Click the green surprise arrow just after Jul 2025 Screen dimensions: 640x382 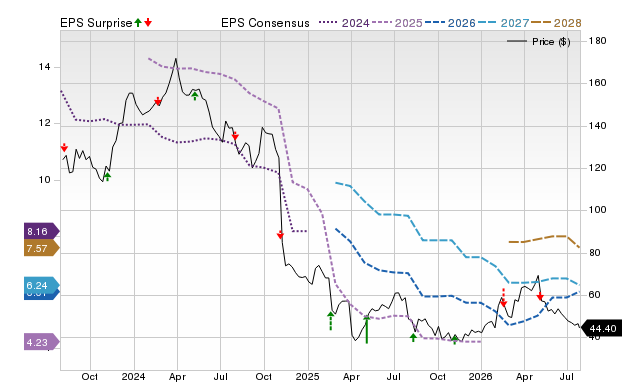(x=413, y=337)
